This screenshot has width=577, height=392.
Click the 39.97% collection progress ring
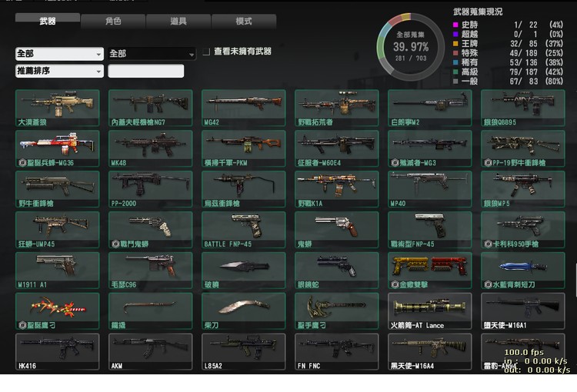tap(411, 47)
